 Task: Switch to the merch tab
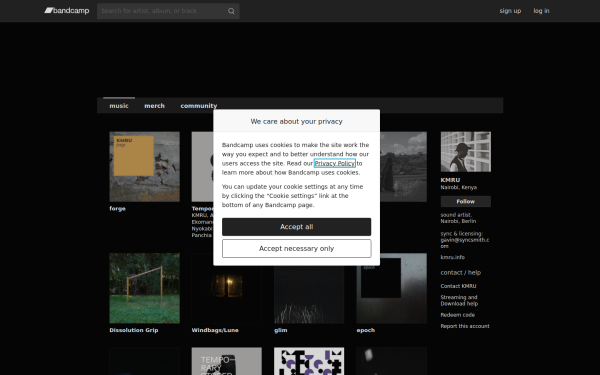click(x=155, y=106)
